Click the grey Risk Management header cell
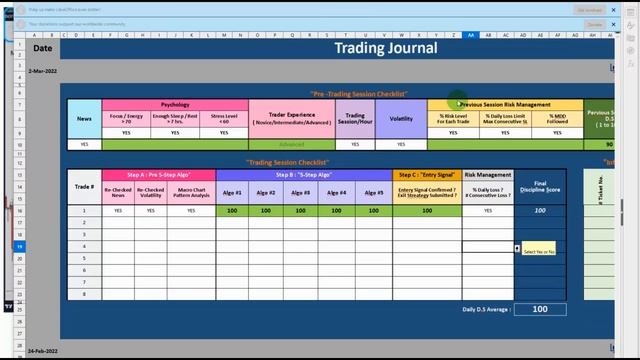This screenshot has height=360, width=640. tap(488, 175)
